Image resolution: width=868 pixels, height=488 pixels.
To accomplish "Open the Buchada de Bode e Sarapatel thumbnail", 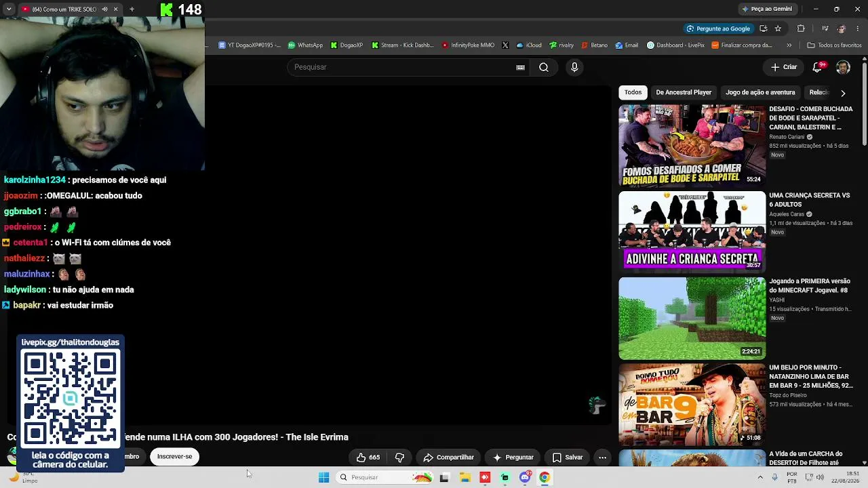I will 692,145.
